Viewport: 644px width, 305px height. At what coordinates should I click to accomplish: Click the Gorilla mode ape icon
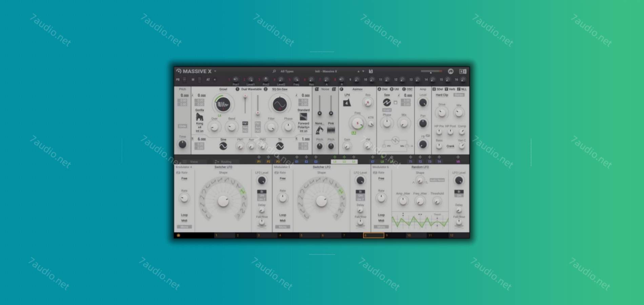coord(200,117)
